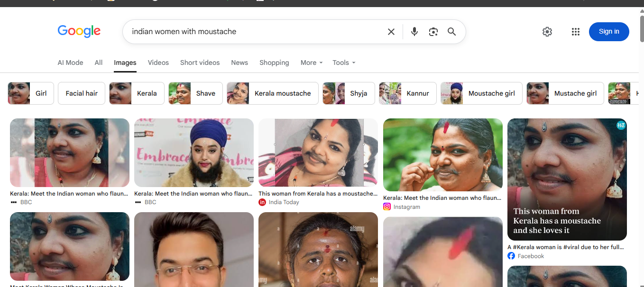Switch to All results tab

point(99,63)
